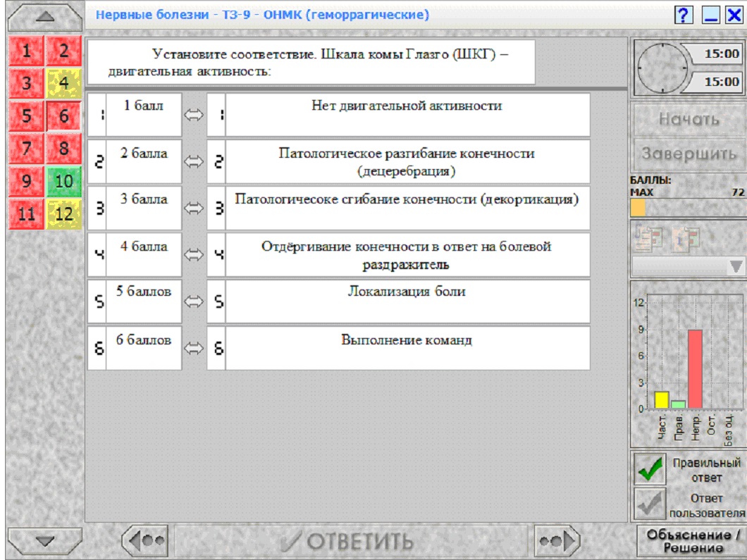Select '3 балла' left item
747x560 pixels.
click(x=135, y=208)
